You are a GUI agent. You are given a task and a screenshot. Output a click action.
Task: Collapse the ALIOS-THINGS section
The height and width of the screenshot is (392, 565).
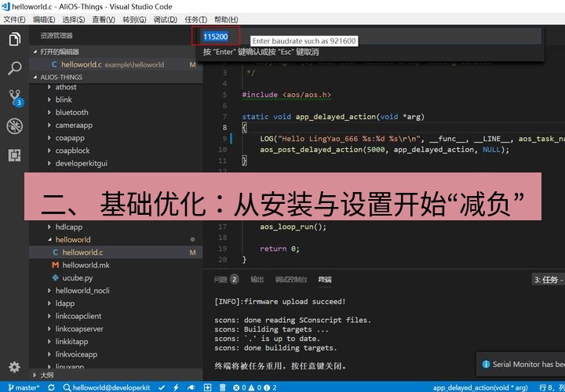pyautogui.click(x=35, y=77)
